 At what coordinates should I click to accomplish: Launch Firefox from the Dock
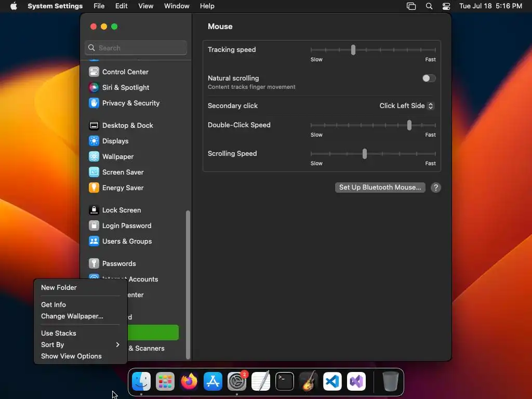point(189,381)
